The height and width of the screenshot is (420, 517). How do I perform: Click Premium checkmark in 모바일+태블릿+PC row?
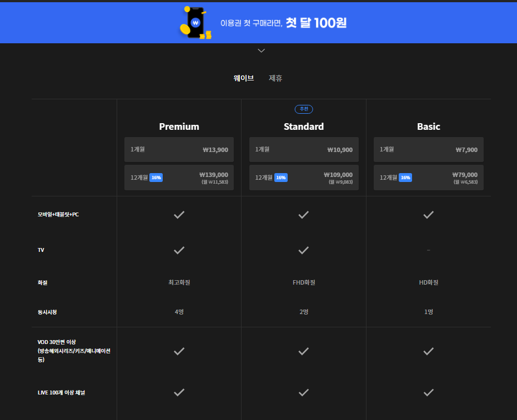click(179, 215)
